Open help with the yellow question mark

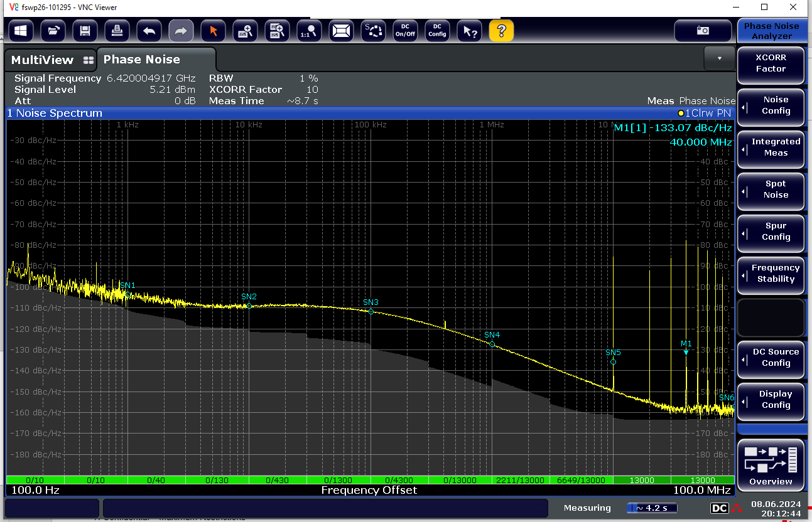tap(501, 31)
